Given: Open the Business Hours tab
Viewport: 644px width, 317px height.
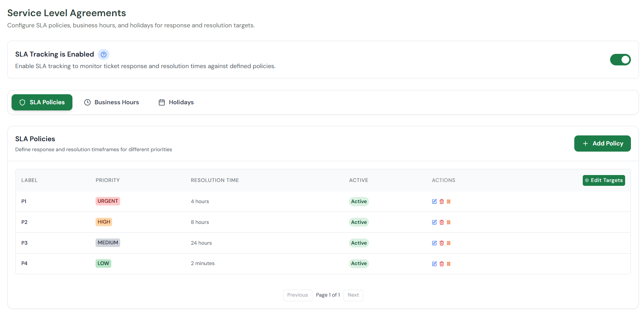Looking at the screenshot, I should pyautogui.click(x=112, y=102).
